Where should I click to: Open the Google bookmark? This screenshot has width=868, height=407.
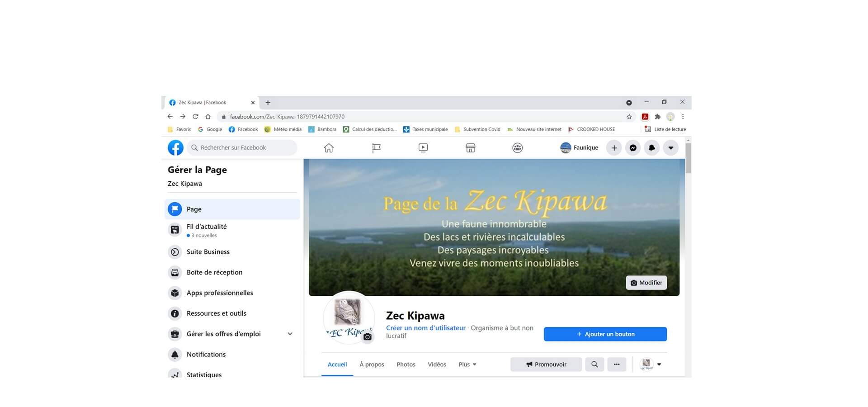tap(210, 129)
